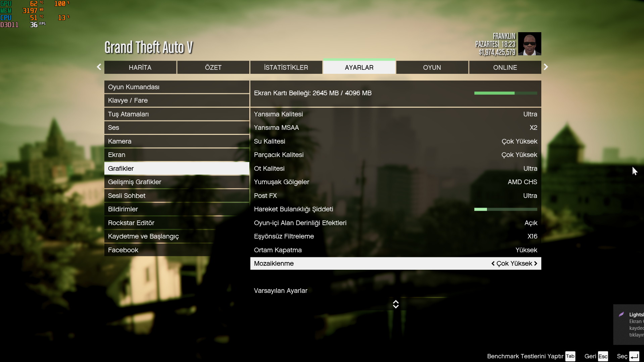Click Varsayılan Ayarlar to restore defaults
Screen dimensions: 644x362
[x=281, y=291]
